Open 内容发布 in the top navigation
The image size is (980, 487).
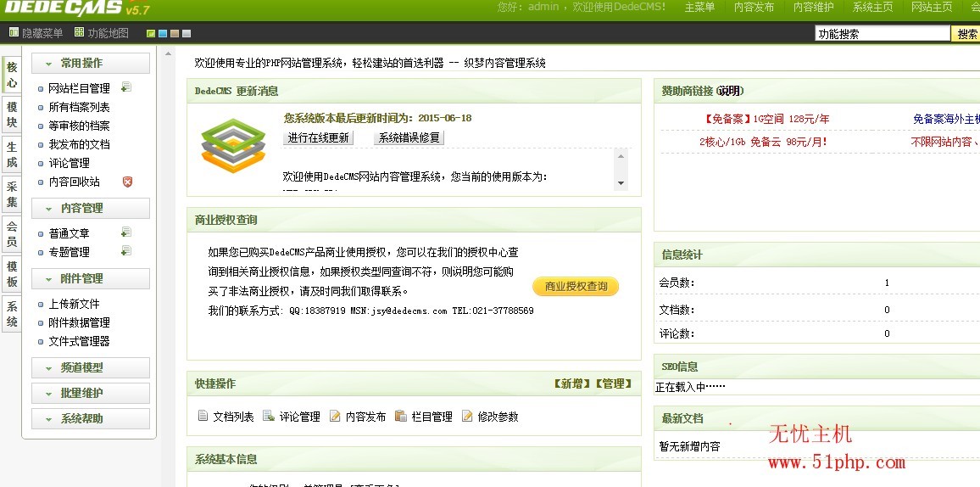click(x=753, y=8)
